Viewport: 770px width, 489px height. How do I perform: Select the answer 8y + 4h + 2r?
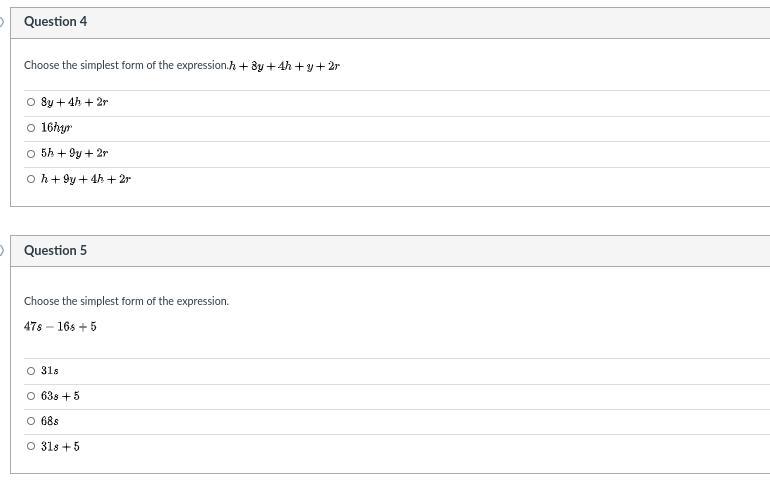[x=31, y=102]
